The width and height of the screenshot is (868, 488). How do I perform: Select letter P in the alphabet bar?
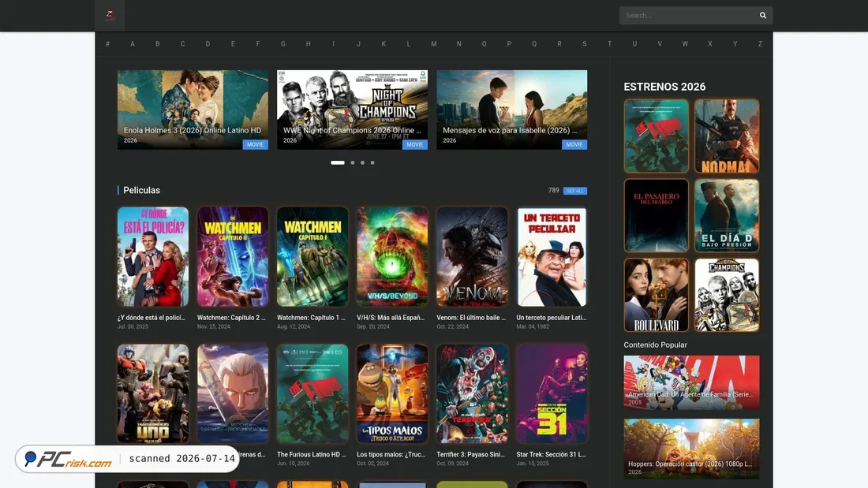tap(509, 43)
